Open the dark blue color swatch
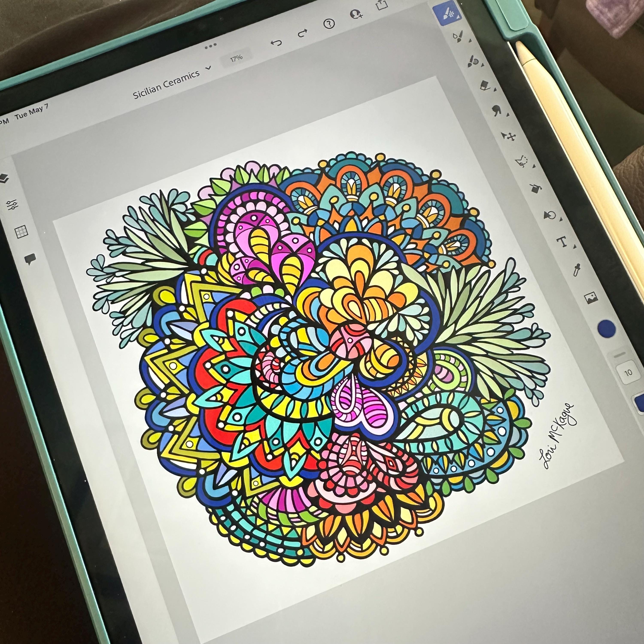The image size is (644, 644). pos(606,328)
